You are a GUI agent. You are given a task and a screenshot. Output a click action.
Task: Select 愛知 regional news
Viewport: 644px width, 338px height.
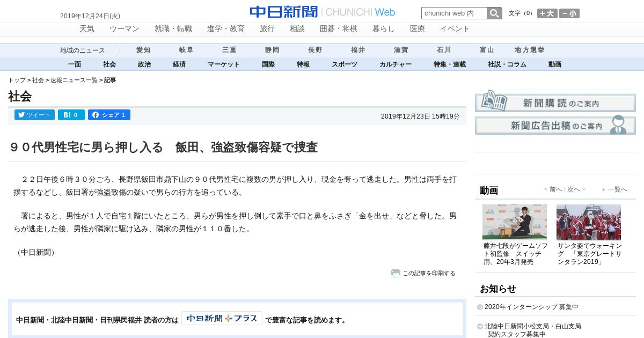(x=143, y=50)
